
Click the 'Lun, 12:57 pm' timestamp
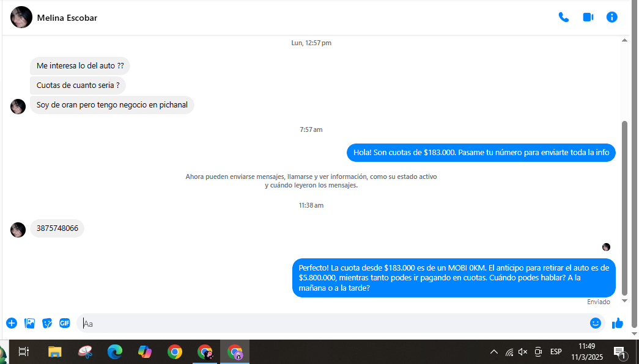coord(311,43)
